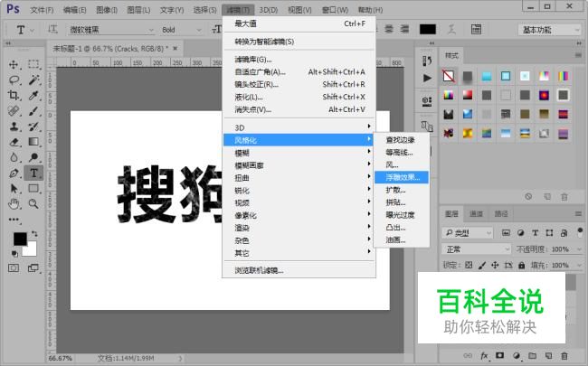Image resolution: width=588 pixels, height=366 pixels.
Task: Select the Eraser tool
Action: [14, 142]
